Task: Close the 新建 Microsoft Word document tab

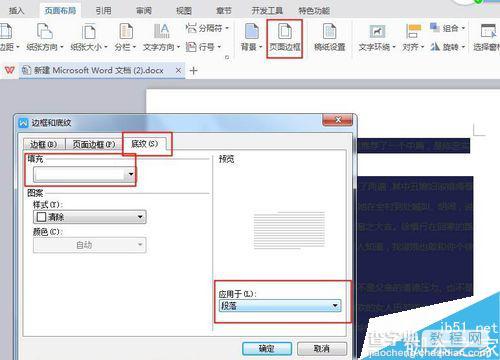Action: pyautogui.click(x=178, y=71)
